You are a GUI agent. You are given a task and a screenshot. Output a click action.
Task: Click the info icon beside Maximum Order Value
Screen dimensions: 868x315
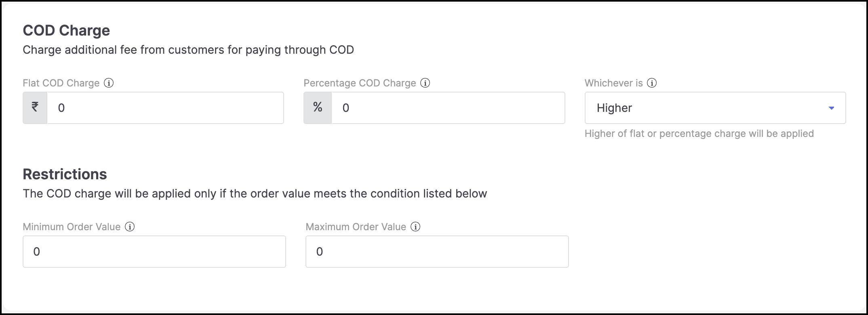click(x=415, y=227)
